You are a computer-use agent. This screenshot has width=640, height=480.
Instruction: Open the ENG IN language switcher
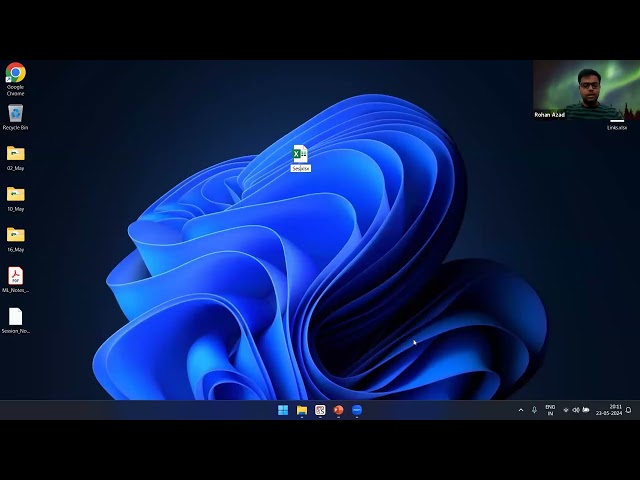point(550,410)
